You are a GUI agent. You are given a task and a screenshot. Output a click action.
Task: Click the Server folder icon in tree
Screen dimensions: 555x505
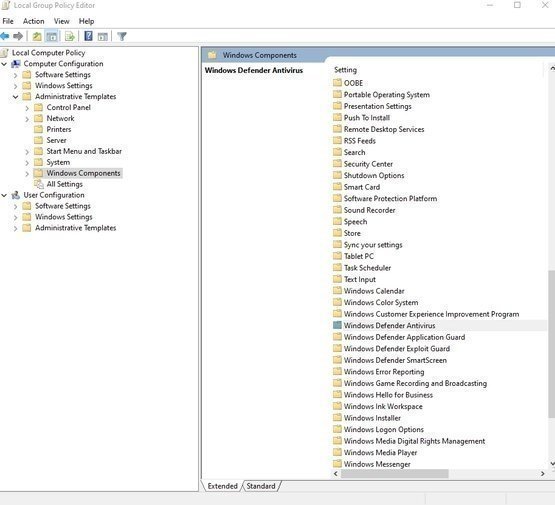pyautogui.click(x=38, y=140)
